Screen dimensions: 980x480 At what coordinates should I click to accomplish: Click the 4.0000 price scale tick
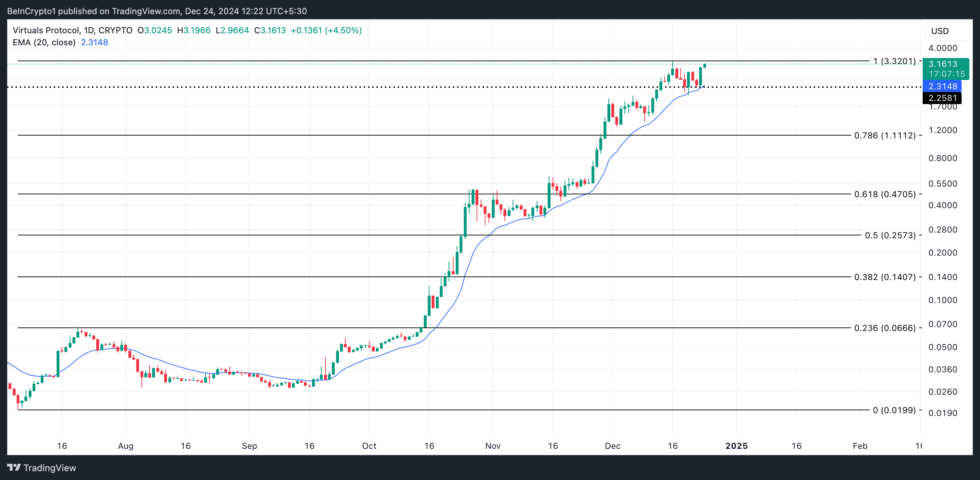[x=942, y=48]
